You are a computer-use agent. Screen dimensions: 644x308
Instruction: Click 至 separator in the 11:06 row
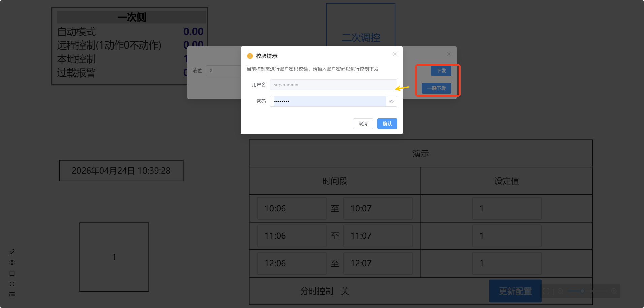tap(335, 236)
